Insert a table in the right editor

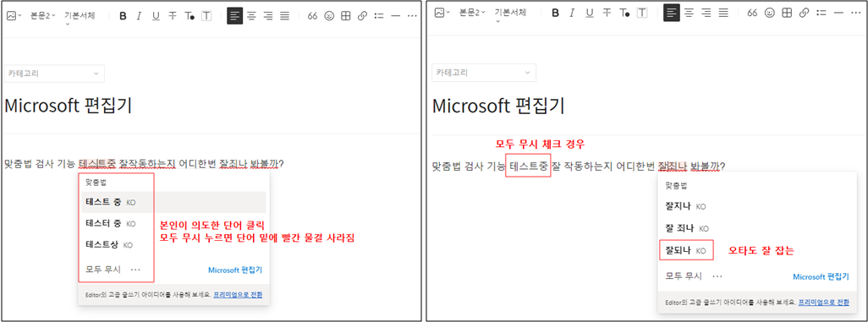pyautogui.click(x=787, y=13)
